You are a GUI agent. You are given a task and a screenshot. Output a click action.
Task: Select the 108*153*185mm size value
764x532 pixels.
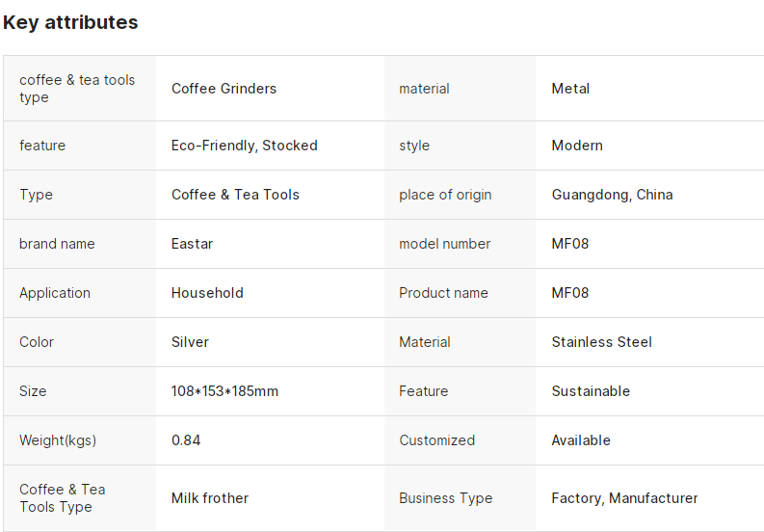pos(224,391)
